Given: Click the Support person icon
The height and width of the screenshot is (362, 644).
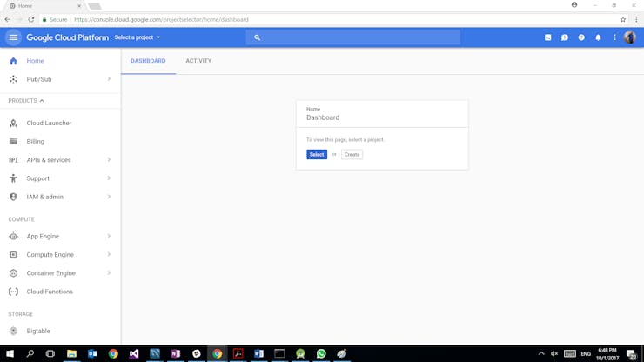Looking at the screenshot, I should [x=13, y=178].
